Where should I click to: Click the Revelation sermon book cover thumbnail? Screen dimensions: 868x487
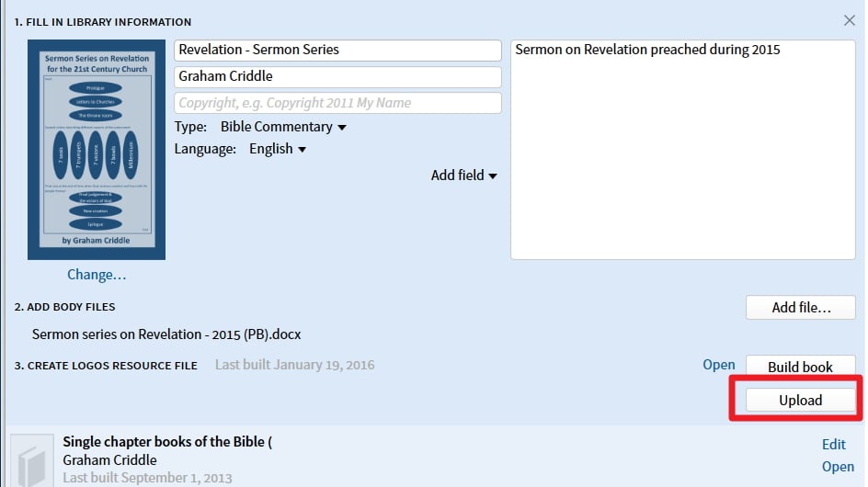(97, 150)
